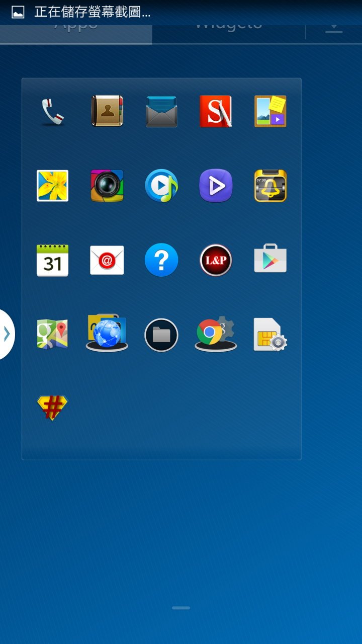Tap the page indicator dash at bottom
The image size is (362, 644).
click(x=181, y=608)
